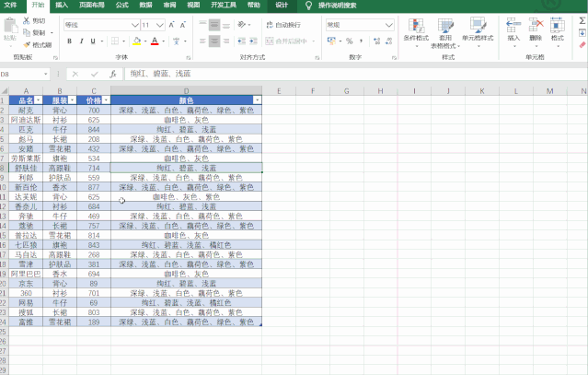Viewport: 588px width, 375px height.
Task: Switch to the 数据 Data tab
Action: tap(146, 5)
